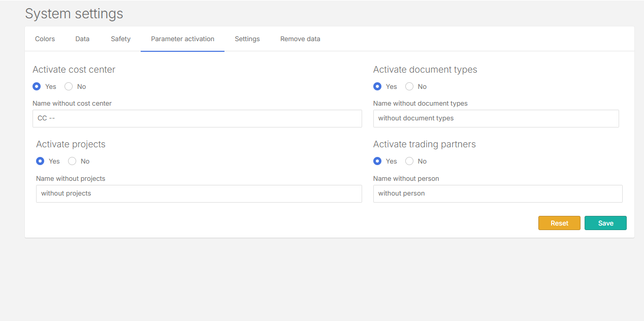
Task: Open the Settings tab
Action: point(247,39)
